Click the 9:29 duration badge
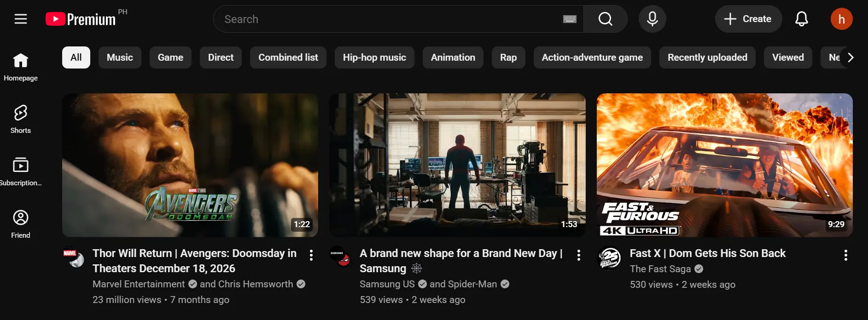This screenshot has height=320, width=868. click(x=836, y=224)
